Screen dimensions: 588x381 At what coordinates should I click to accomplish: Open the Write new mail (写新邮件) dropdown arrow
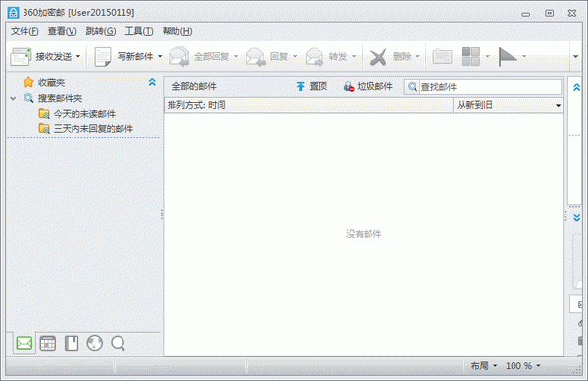(x=160, y=57)
